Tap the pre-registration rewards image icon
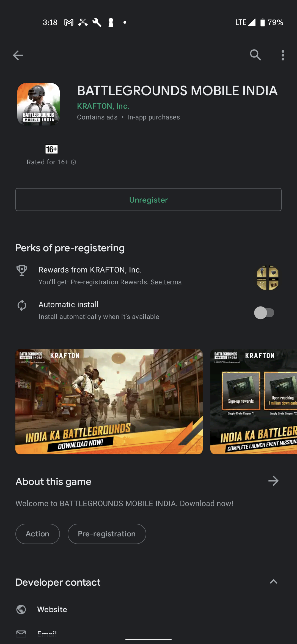This screenshot has height=644, width=297. pos(268,278)
